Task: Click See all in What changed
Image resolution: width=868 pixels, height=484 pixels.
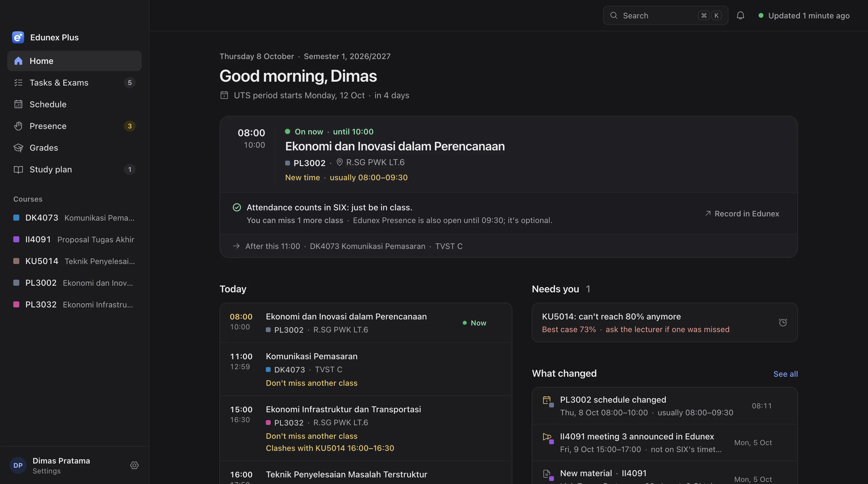Action: tap(785, 374)
